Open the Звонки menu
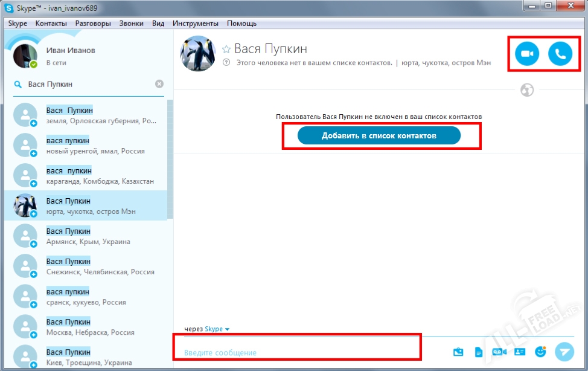 pos(132,24)
